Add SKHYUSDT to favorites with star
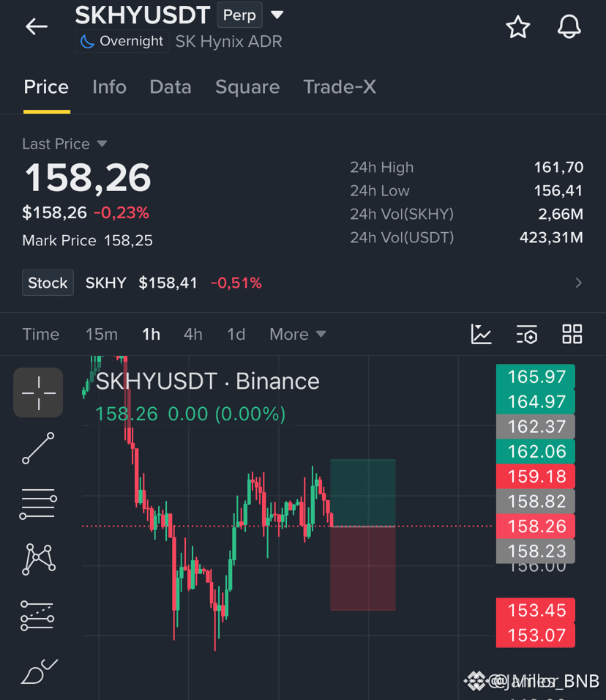This screenshot has height=700, width=606. coord(518,27)
